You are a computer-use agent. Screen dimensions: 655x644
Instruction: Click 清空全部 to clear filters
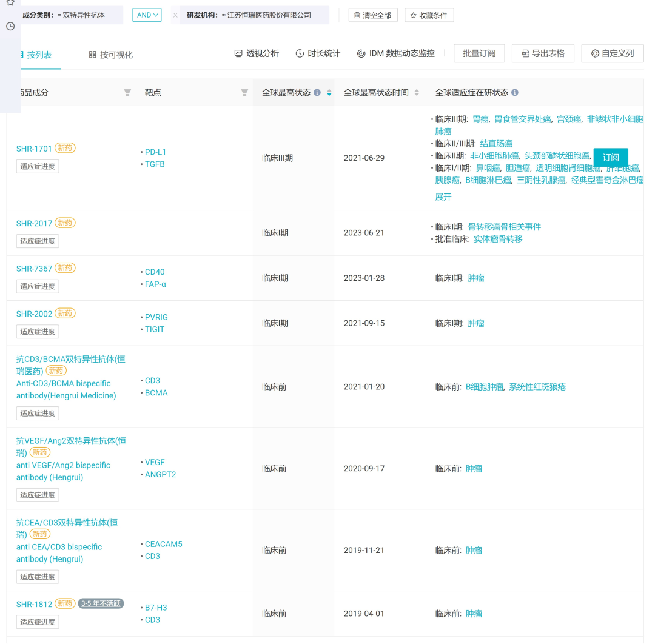372,15
